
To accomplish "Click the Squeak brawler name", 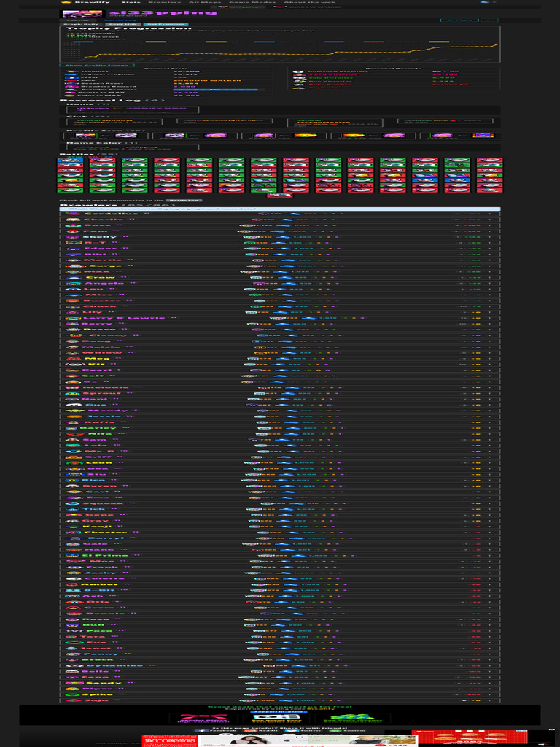I will tap(104, 503).
